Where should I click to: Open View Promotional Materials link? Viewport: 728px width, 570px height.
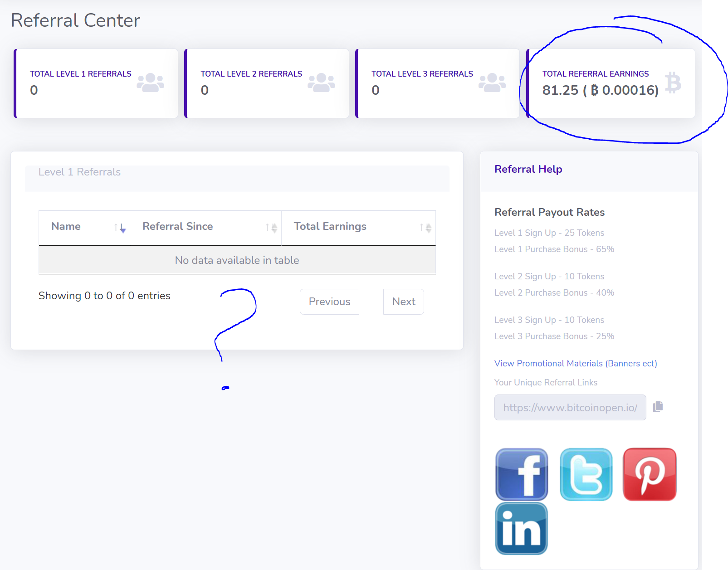576,363
